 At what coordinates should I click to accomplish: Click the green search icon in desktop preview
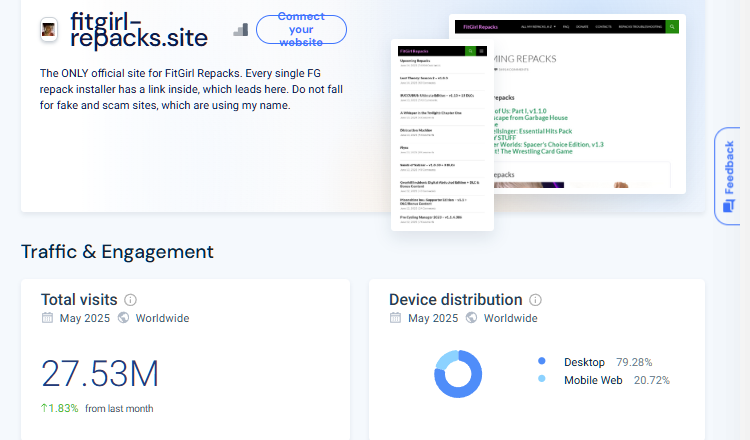tap(672, 27)
